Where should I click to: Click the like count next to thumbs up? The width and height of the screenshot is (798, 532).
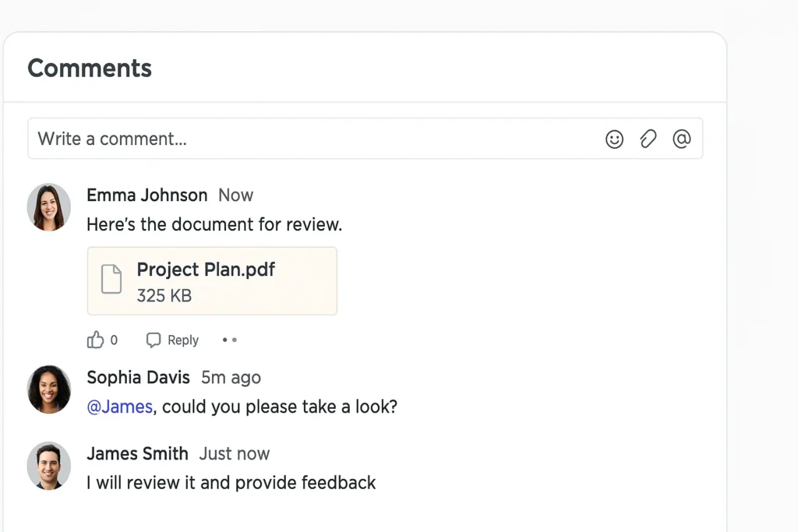click(114, 340)
